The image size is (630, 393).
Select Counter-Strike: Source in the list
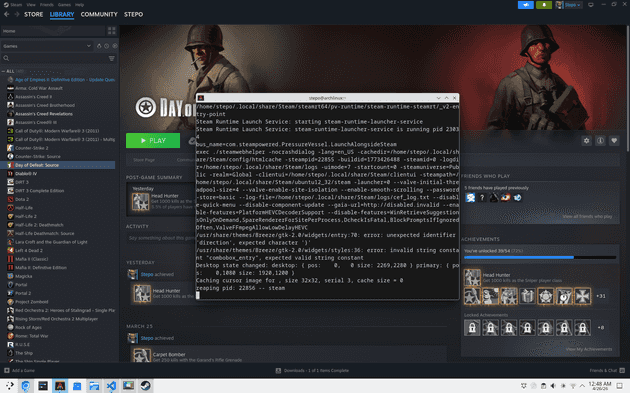pyautogui.click(x=61, y=156)
